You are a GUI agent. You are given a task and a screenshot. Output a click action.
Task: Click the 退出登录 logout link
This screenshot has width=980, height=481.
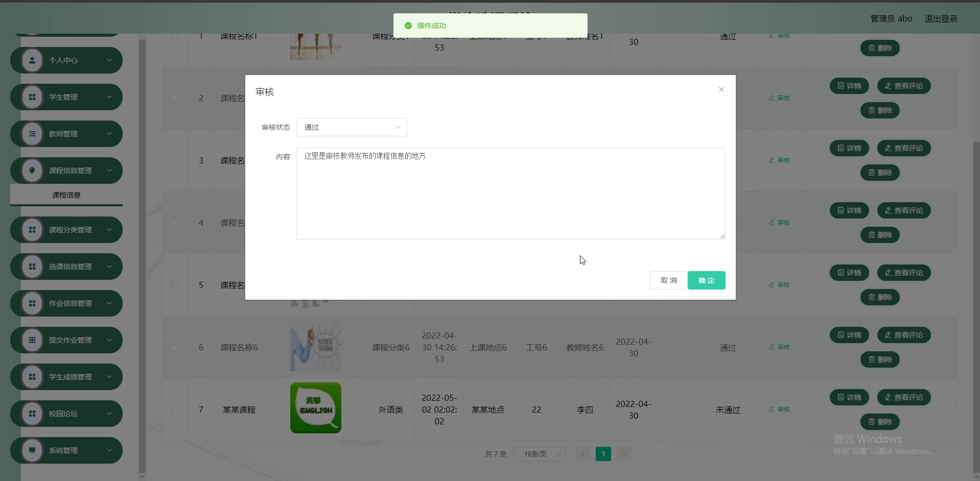pyautogui.click(x=941, y=18)
